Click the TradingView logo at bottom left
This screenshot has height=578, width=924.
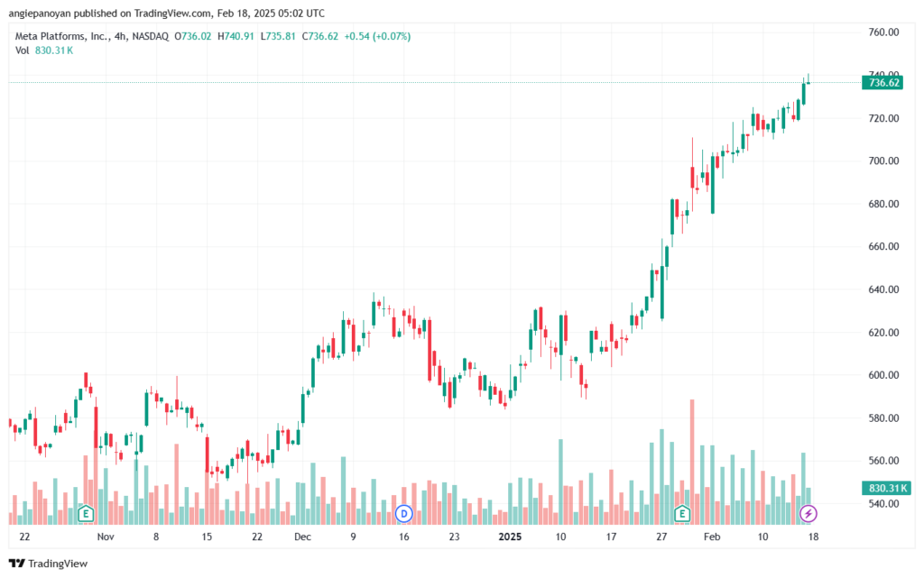point(49,564)
